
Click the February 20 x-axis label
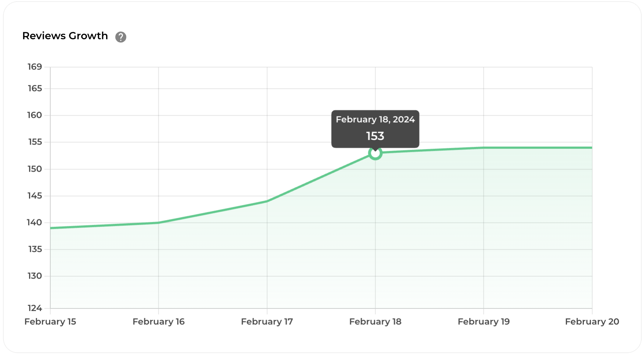(592, 322)
